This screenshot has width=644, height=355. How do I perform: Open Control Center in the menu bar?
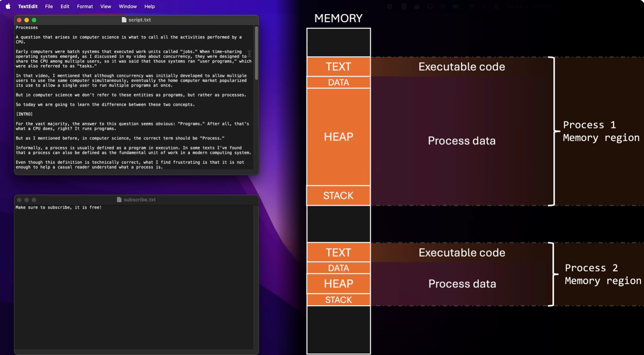click(x=496, y=6)
